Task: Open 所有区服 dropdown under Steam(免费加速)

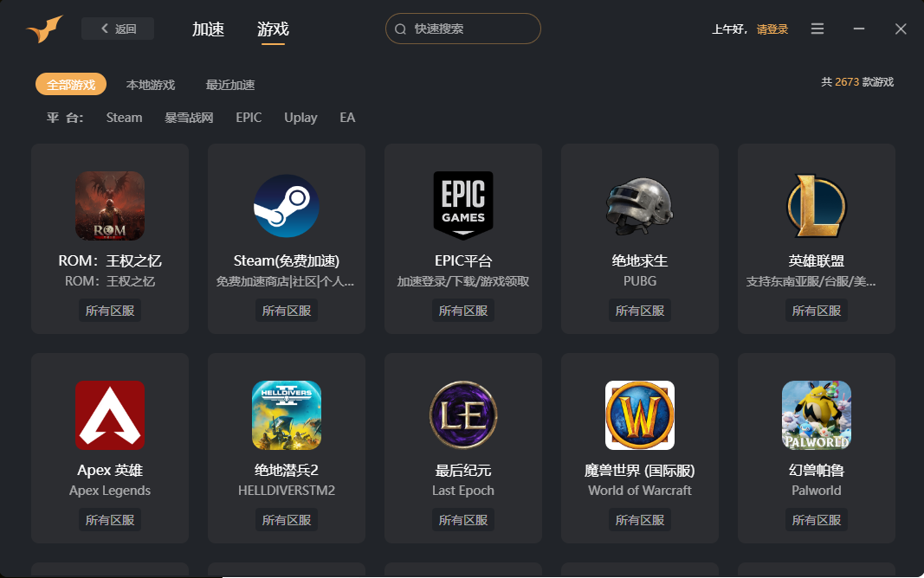Action: click(x=287, y=311)
